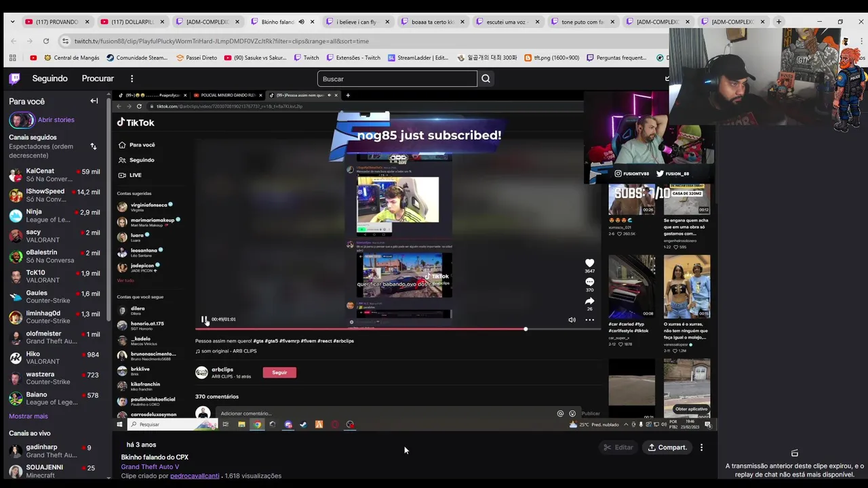Change followed channels sort order icon
Viewport: 868px width, 488px height.
pyautogui.click(x=94, y=146)
